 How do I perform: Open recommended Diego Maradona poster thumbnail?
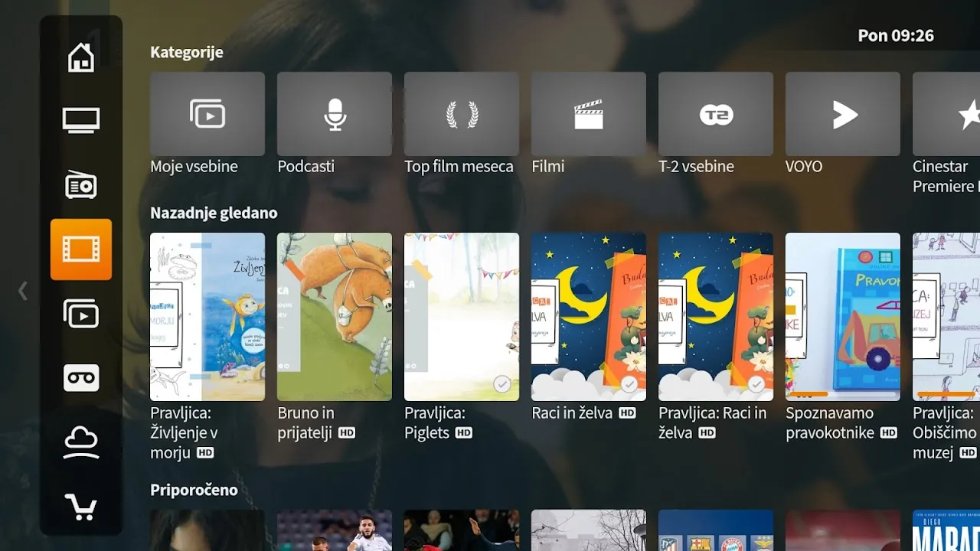click(x=946, y=530)
